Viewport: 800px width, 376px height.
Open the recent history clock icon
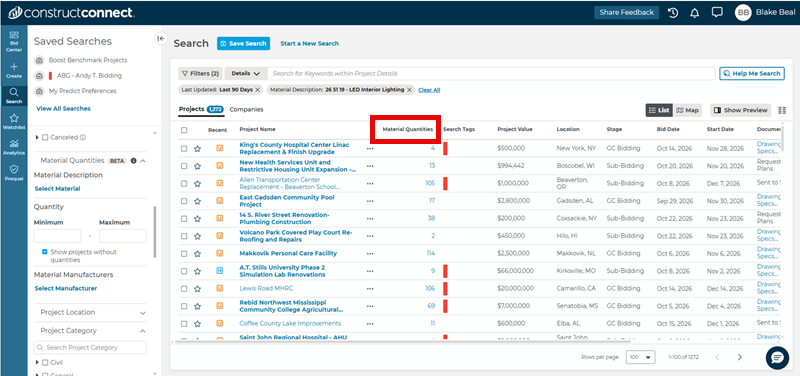point(673,13)
